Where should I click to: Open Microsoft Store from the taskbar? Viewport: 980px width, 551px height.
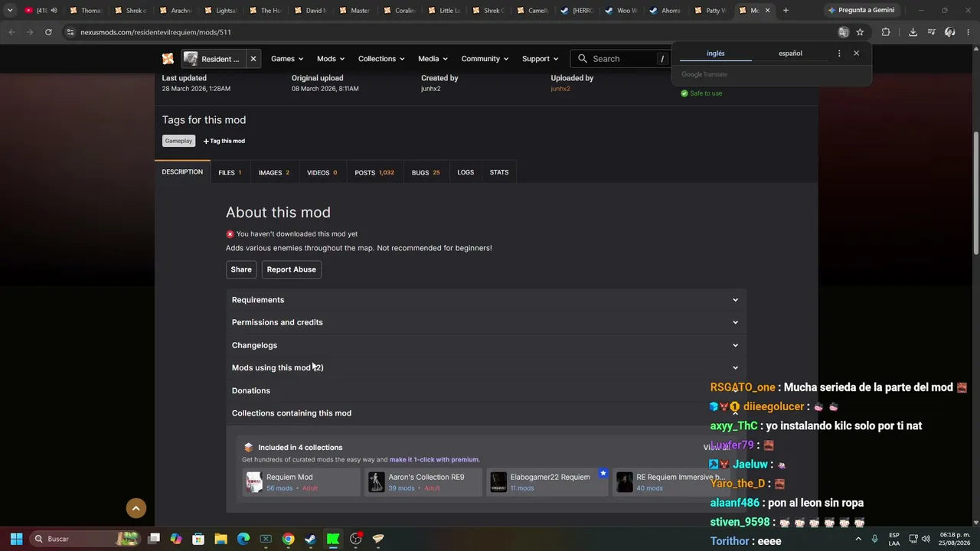click(198, 539)
